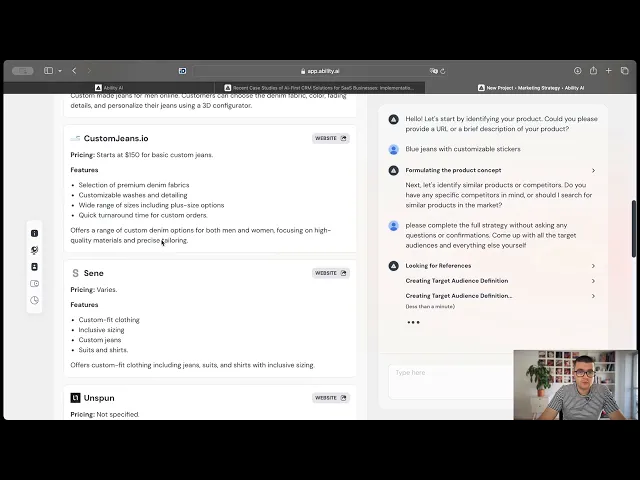Expand the in-progress Creating Target Audience Definition... step
This screenshot has width=640, height=480.
(593, 296)
